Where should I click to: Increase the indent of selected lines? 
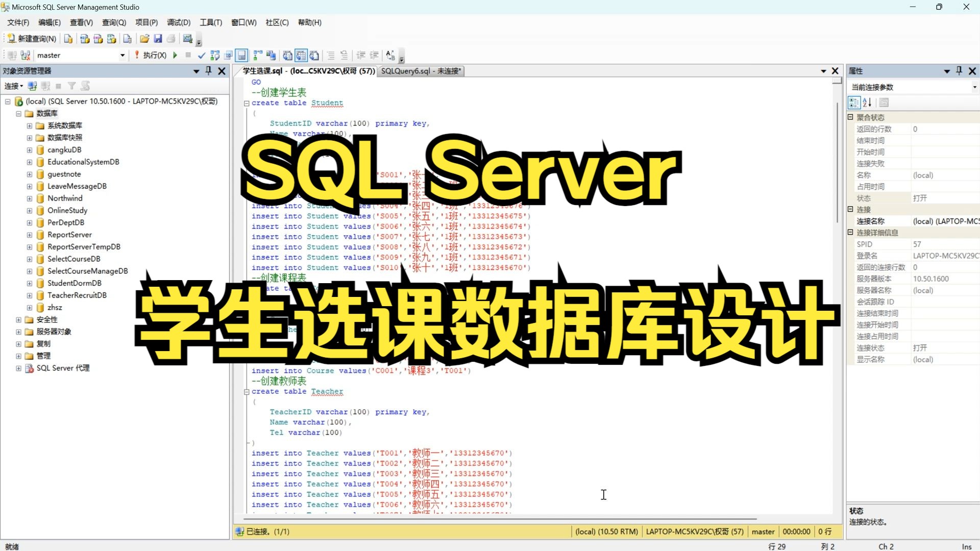coord(374,55)
